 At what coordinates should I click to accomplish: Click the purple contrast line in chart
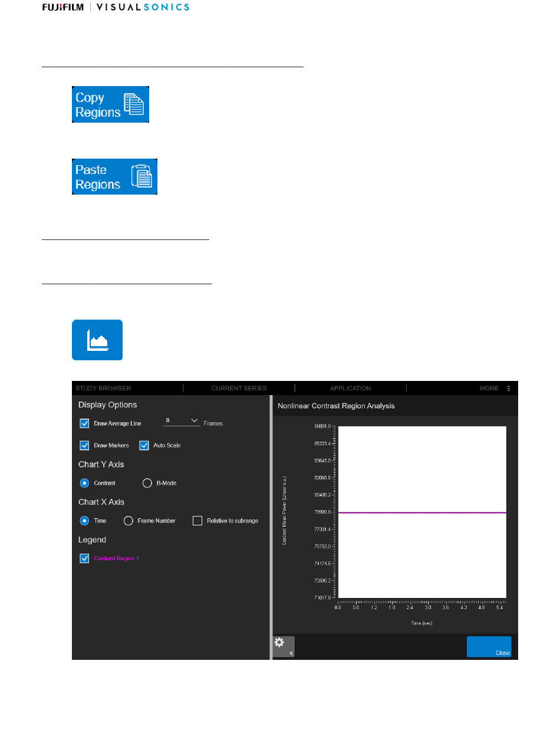pos(422,513)
